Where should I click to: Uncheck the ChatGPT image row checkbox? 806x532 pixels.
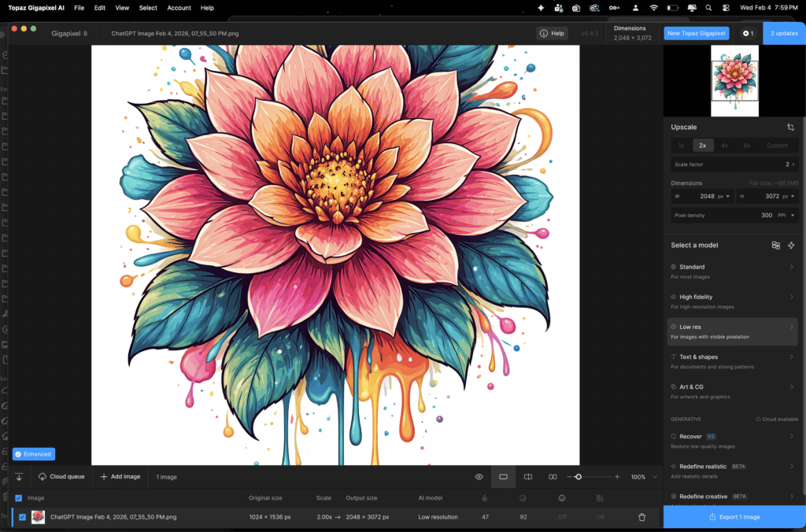tap(22, 517)
